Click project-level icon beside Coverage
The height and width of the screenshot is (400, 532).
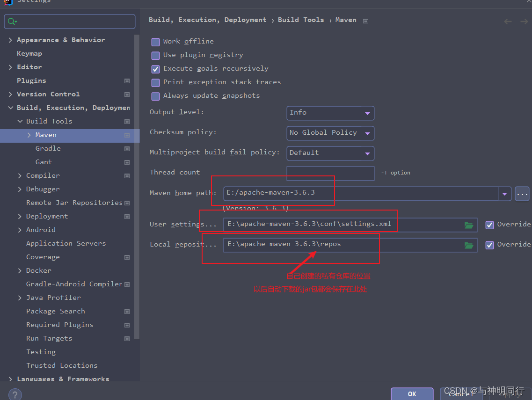click(x=127, y=257)
